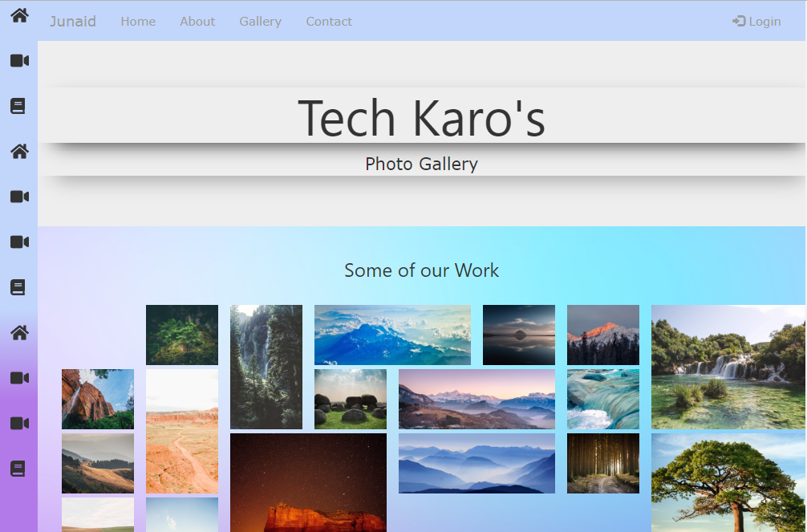Click the sign-in arrow icon beside Login

[739, 22]
